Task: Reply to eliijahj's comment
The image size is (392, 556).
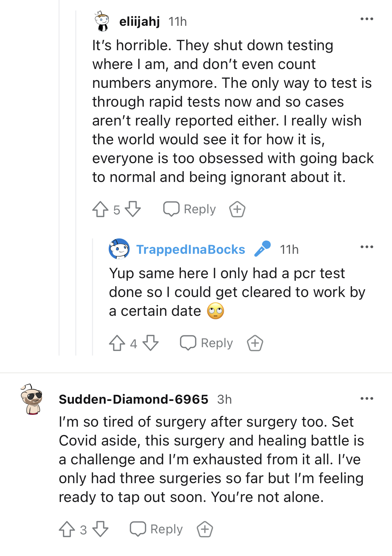Action: pos(190,210)
